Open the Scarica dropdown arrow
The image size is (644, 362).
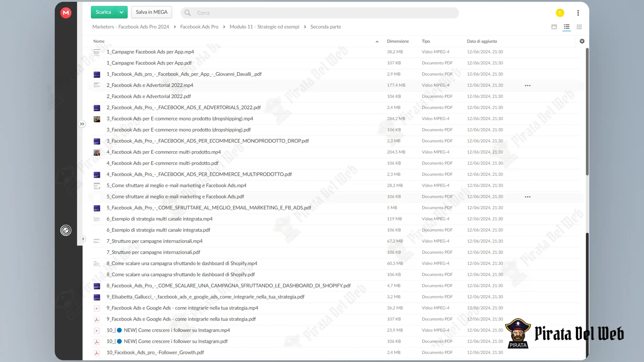tap(122, 12)
